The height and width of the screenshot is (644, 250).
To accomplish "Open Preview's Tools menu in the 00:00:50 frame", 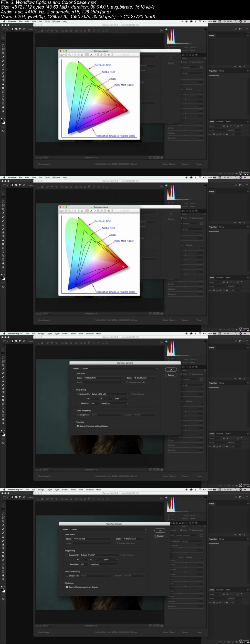I will (47, 21).
